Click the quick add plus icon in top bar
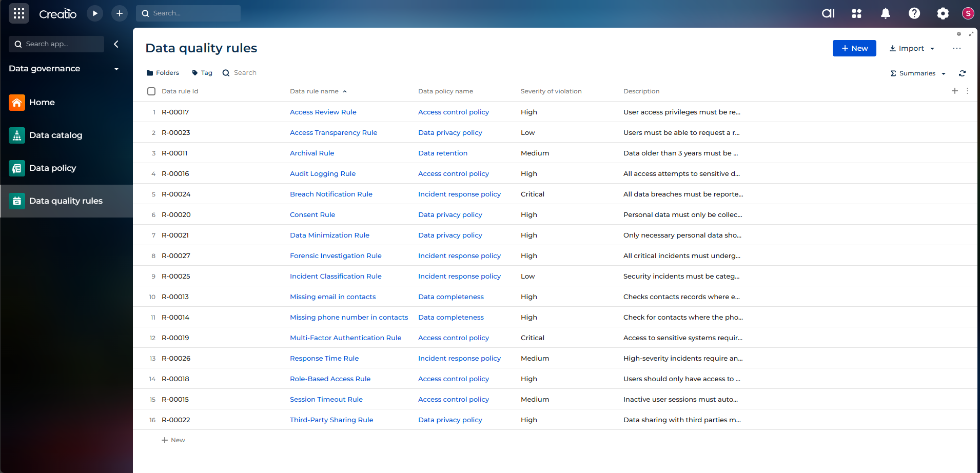This screenshot has height=473, width=980. pyautogui.click(x=120, y=13)
